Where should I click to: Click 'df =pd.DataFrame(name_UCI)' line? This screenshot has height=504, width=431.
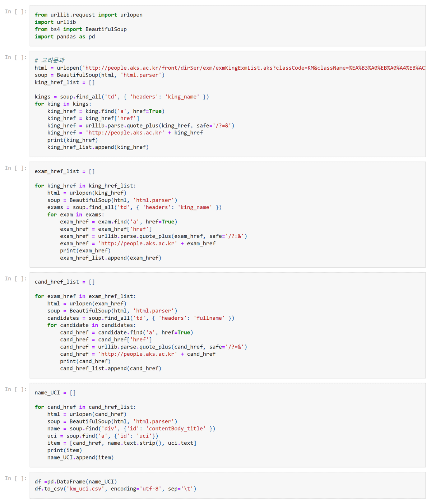click(76, 481)
